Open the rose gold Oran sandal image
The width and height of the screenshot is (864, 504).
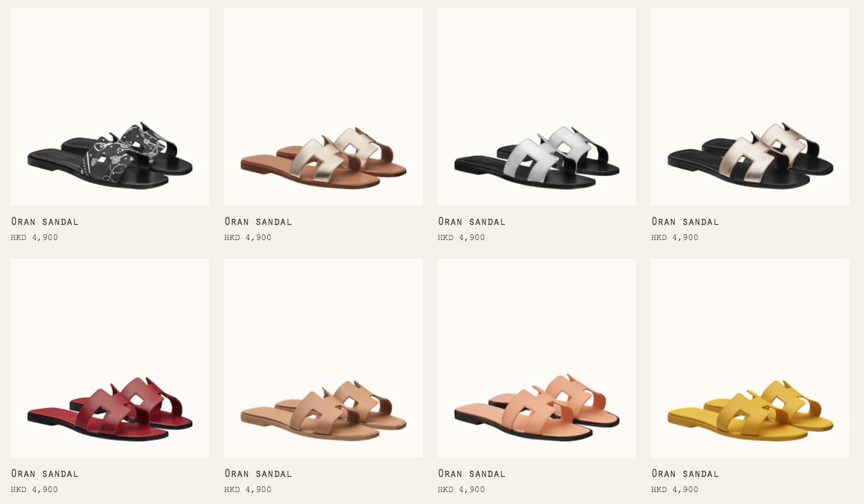tap(750, 106)
